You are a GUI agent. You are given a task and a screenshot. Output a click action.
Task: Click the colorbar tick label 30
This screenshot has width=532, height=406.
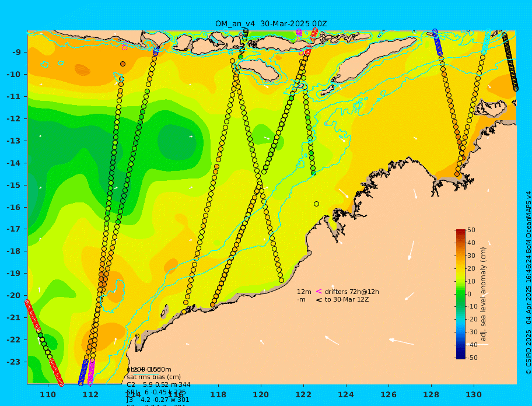tap(471, 256)
